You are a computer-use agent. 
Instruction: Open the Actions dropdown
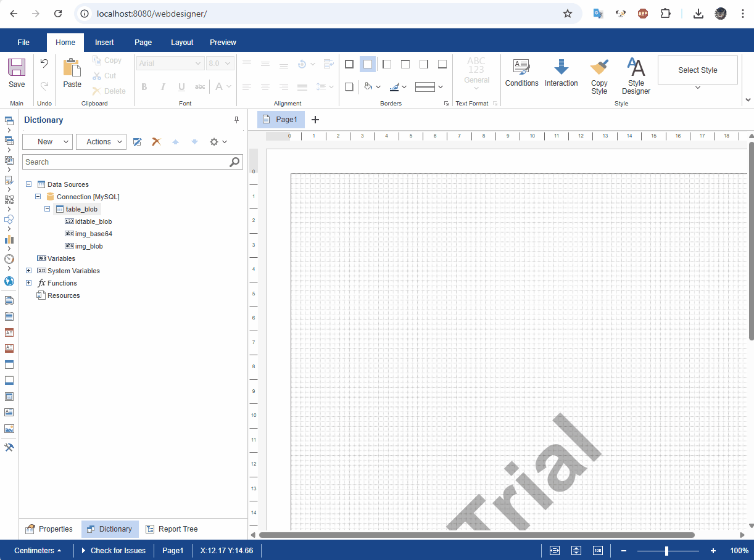click(x=101, y=142)
